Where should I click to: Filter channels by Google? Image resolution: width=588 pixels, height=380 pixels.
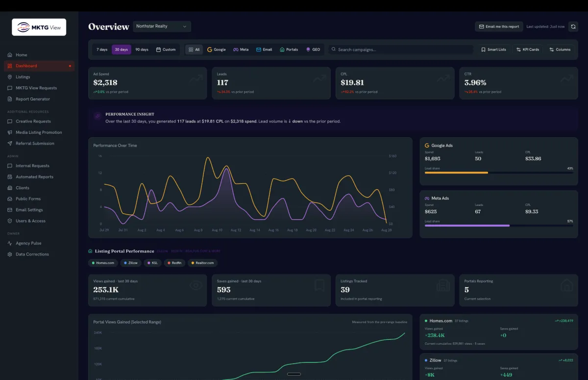click(217, 50)
